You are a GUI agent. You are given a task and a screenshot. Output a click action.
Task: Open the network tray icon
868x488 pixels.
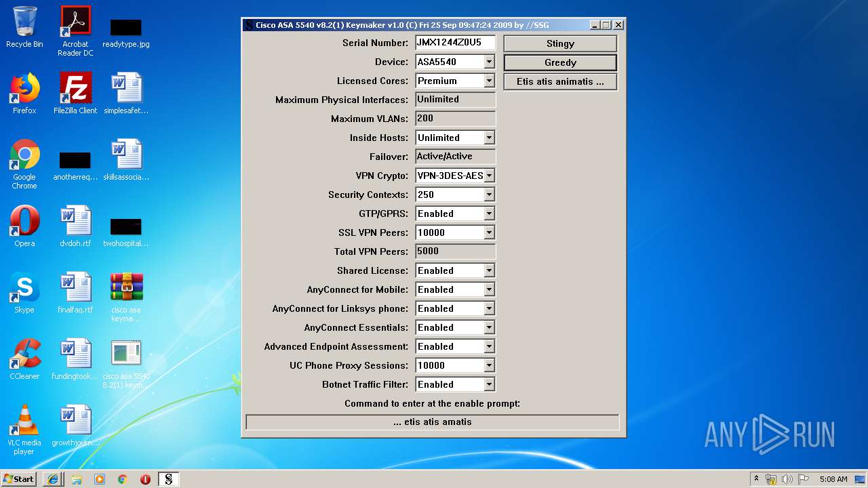771,479
